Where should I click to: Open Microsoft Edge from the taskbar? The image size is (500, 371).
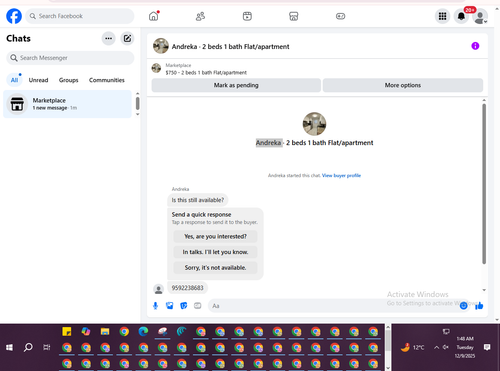[143, 332]
